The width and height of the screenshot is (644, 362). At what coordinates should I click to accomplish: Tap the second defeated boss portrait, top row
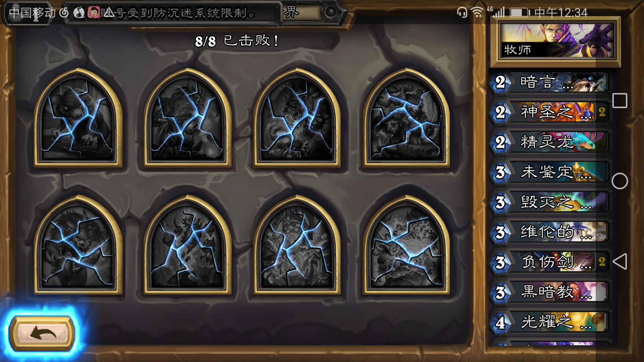pyautogui.click(x=187, y=118)
